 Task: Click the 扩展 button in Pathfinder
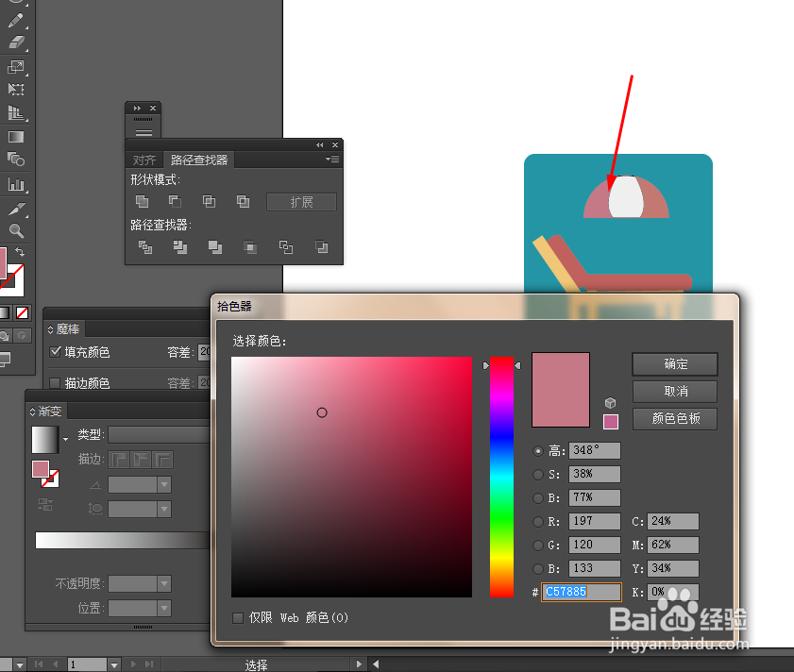[x=301, y=202]
